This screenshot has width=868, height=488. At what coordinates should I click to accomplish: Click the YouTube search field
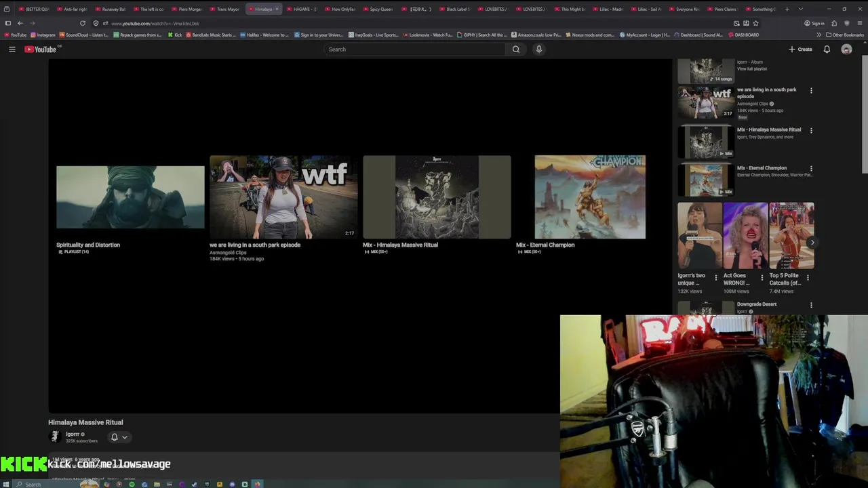pos(414,49)
